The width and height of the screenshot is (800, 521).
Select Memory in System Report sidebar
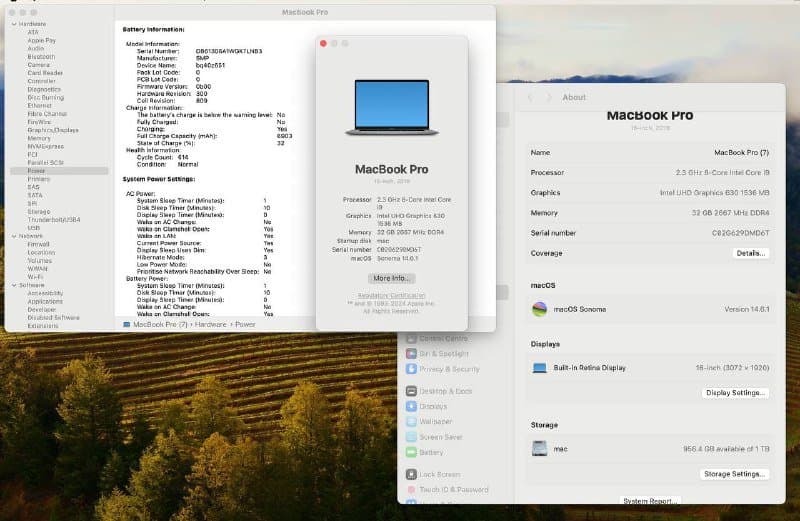pos(39,138)
